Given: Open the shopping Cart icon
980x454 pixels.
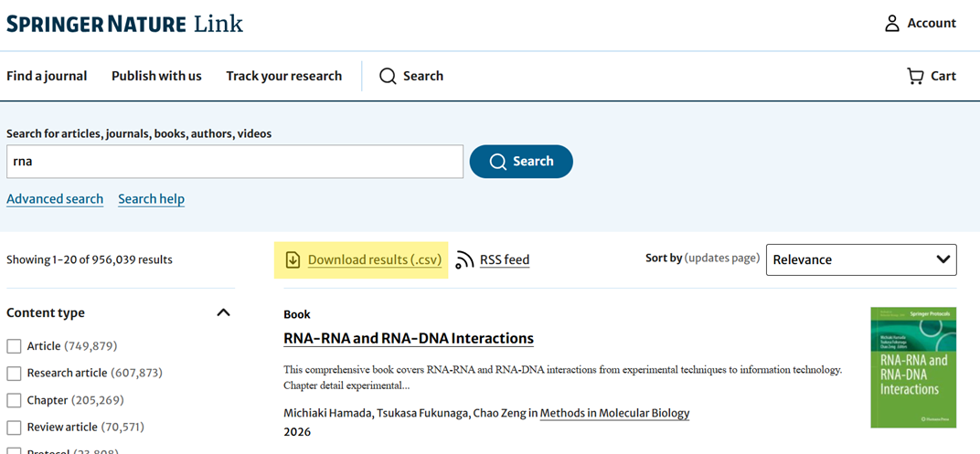Looking at the screenshot, I should tap(915, 76).
